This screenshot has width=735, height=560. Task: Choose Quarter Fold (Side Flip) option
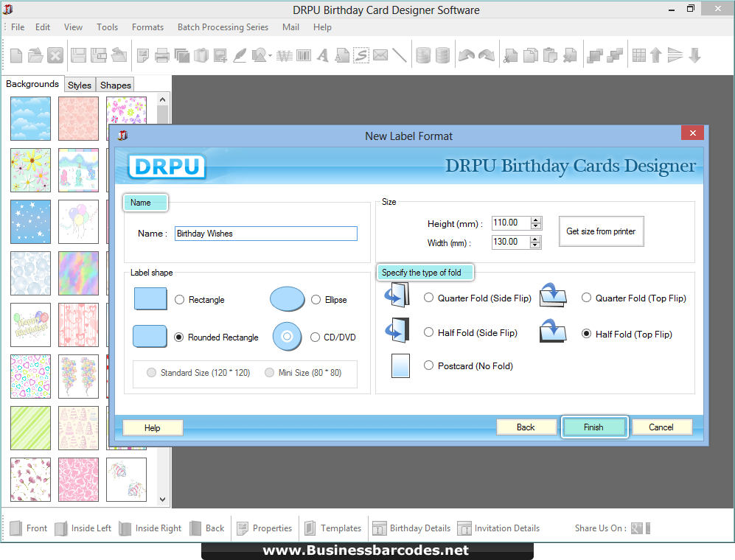tap(428, 298)
